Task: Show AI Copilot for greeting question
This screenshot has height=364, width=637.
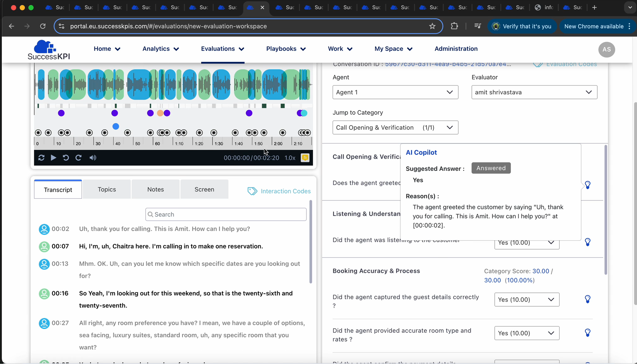Action: coord(588,185)
